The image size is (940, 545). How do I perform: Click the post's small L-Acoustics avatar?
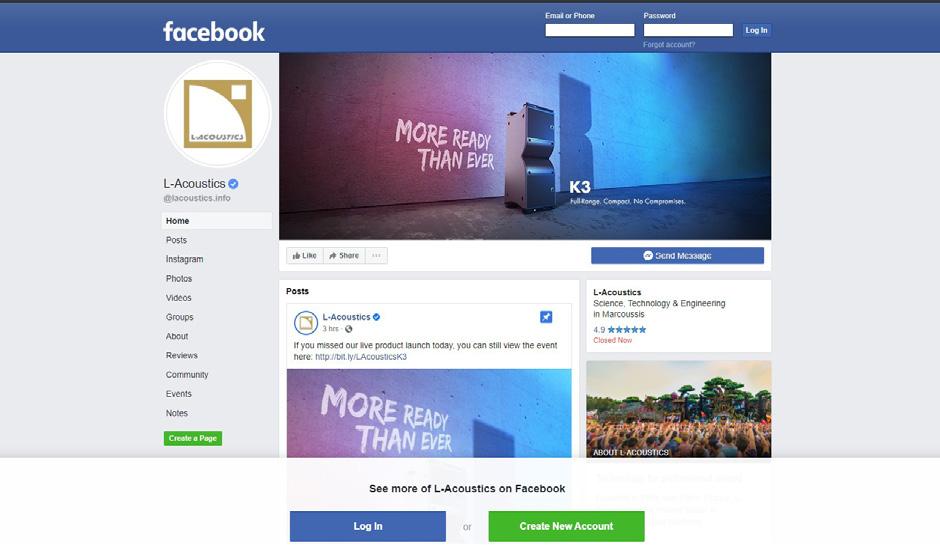[306, 323]
